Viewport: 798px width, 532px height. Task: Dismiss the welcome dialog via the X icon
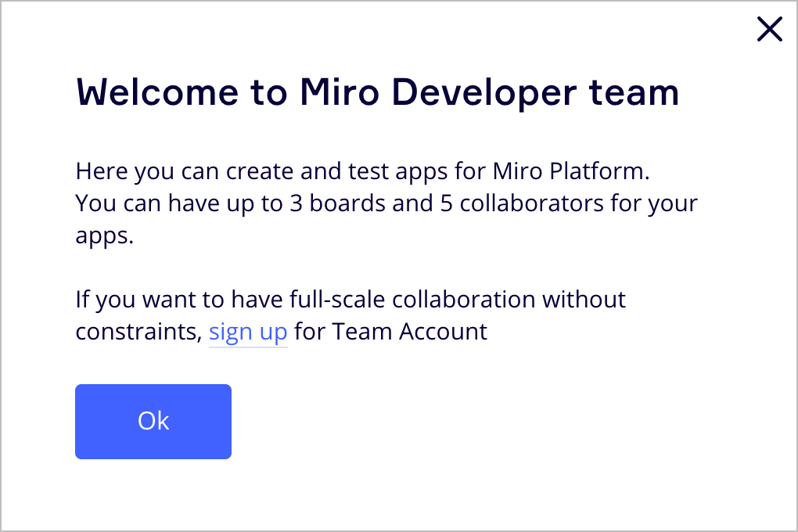[x=769, y=29]
